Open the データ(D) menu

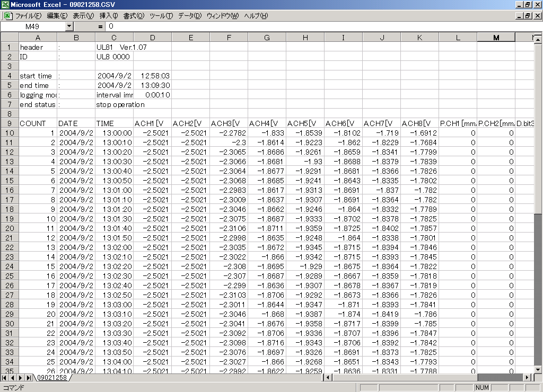(x=190, y=15)
